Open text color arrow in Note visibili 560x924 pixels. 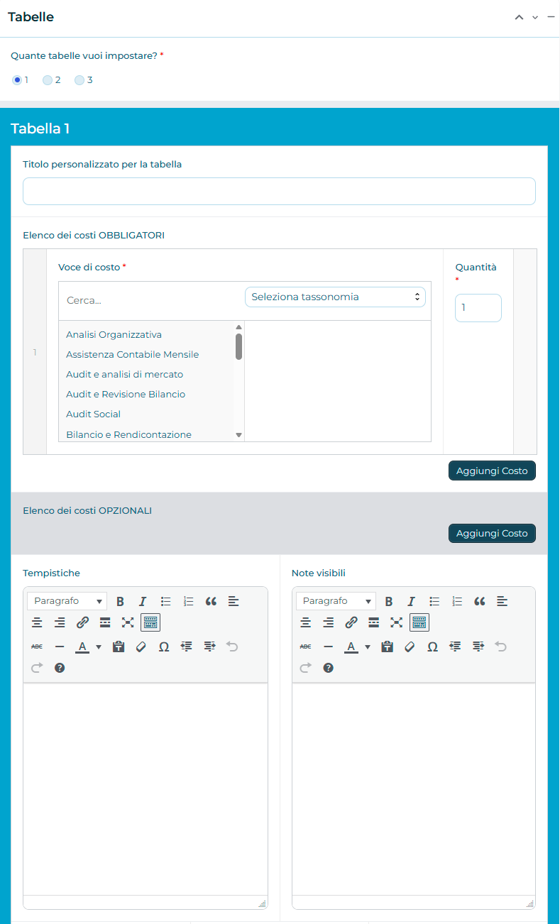pos(368,647)
